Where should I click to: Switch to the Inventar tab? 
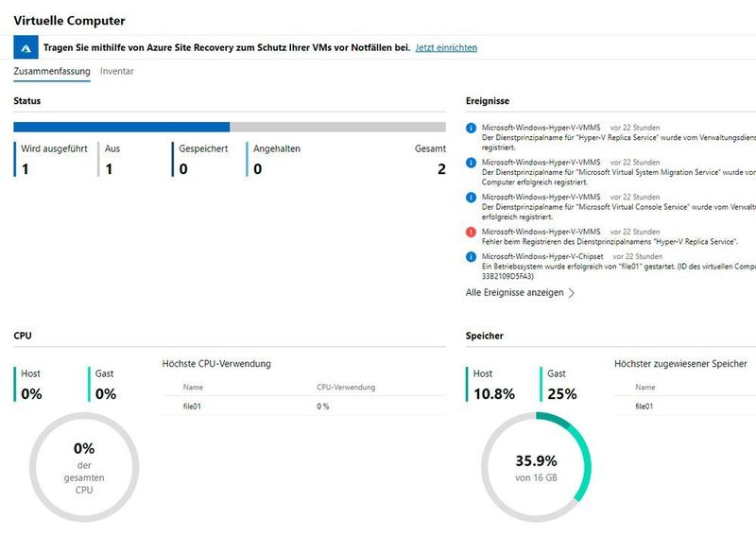pyautogui.click(x=119, y=71)
